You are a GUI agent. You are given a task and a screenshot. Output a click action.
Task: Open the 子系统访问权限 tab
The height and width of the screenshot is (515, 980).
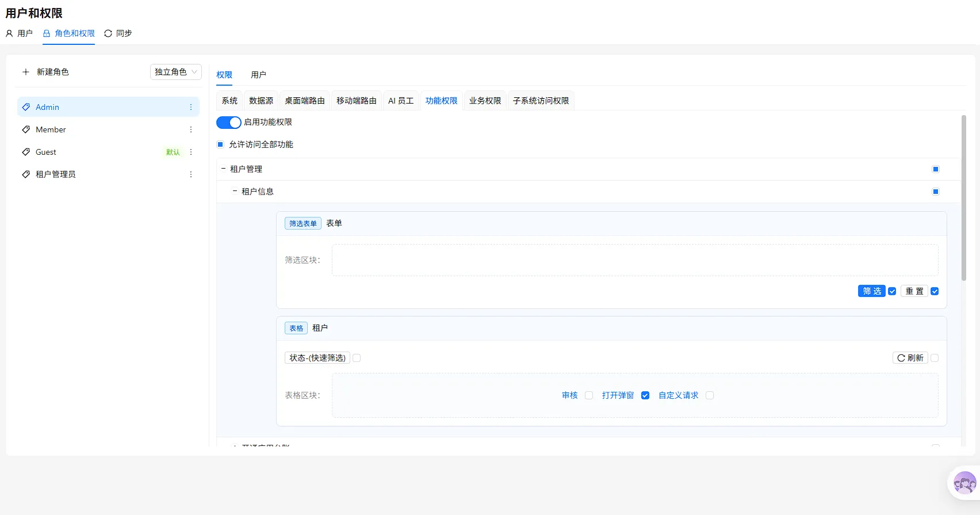coord(541,101)
